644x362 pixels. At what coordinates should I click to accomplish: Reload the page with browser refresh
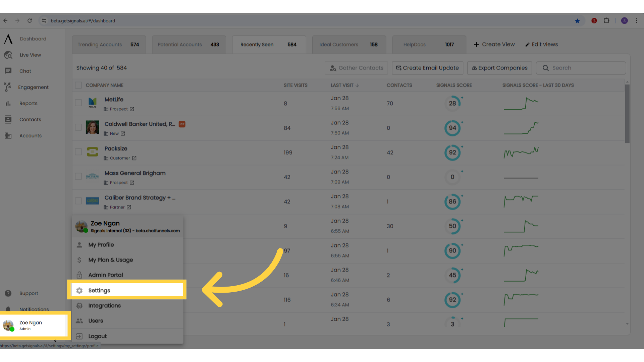pyautogui.click(x=30, y=21)
